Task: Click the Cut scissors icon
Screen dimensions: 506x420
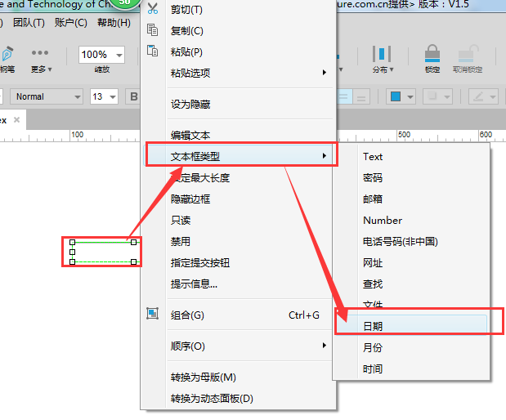Action: click(153, 9)
